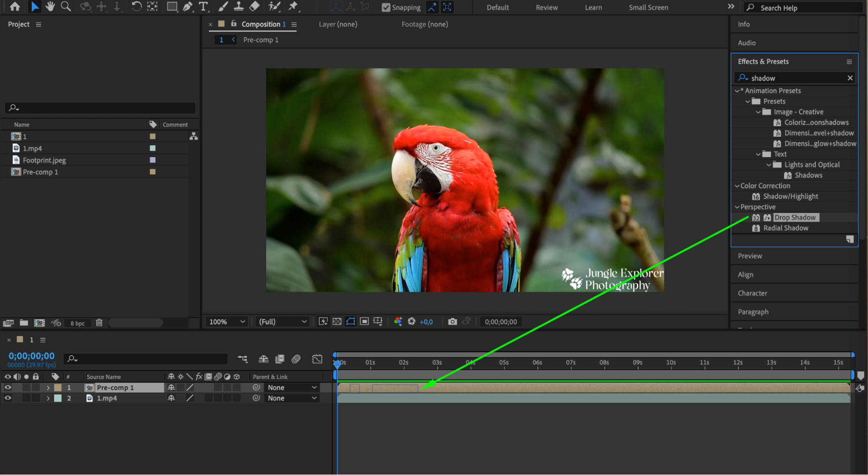Hide the Pre-comp 1 layer

(x=8, y=387)
